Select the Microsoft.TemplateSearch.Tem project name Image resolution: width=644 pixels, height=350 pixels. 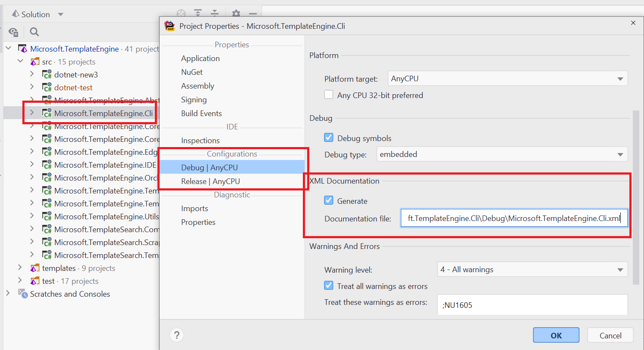(106, 255)
